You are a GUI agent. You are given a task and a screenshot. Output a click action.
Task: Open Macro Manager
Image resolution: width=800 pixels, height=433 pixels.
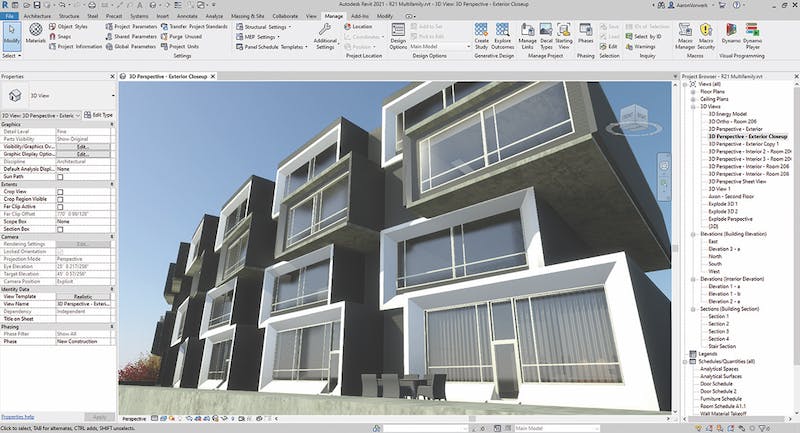pos(685,36)
